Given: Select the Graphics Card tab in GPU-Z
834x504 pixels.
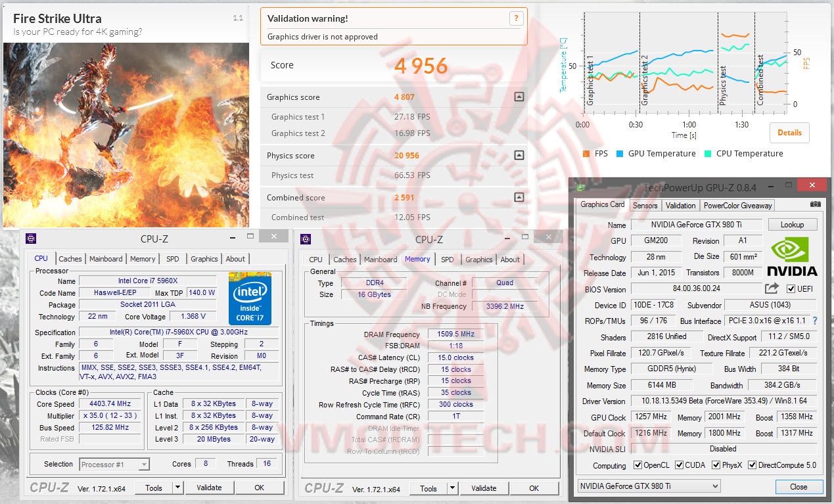Looking at the screenshot, I should (x=603, y=204).
